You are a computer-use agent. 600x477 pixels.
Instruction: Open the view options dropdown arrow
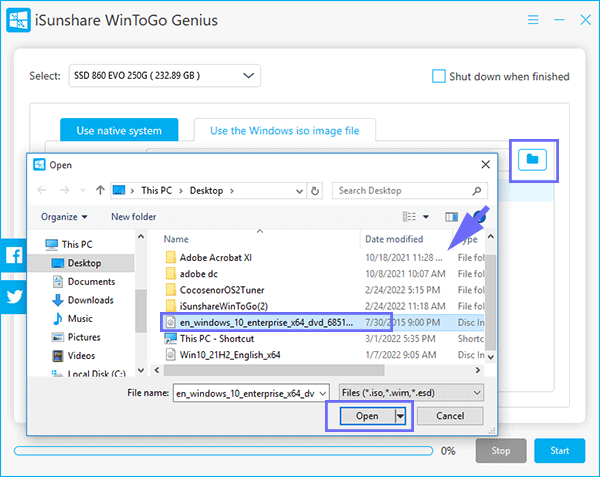(426, 217)
